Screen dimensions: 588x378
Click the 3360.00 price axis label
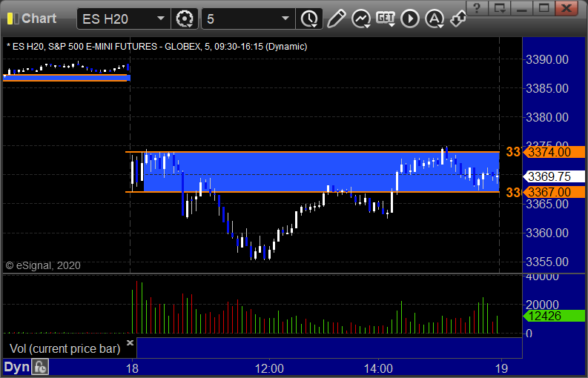(547, 233)
